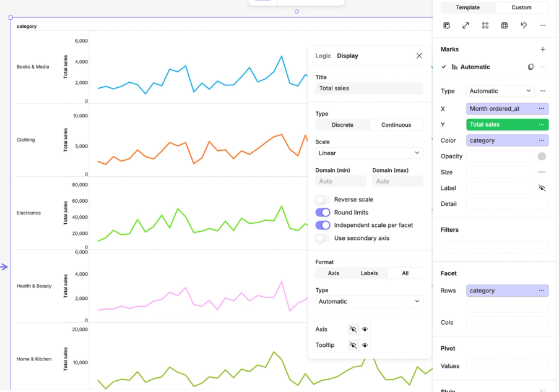Click the table grid icon in toolbar
Image resolution: width=559 pixels, height=392 pixels.
pos(504,25)
